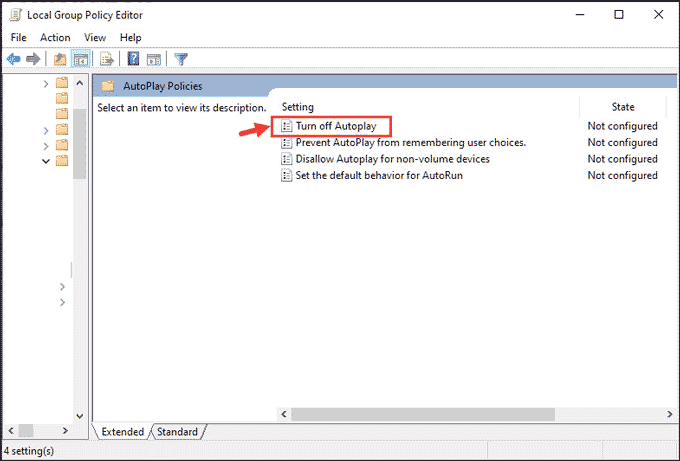Sort by the State column header

(x=623, y=107)
